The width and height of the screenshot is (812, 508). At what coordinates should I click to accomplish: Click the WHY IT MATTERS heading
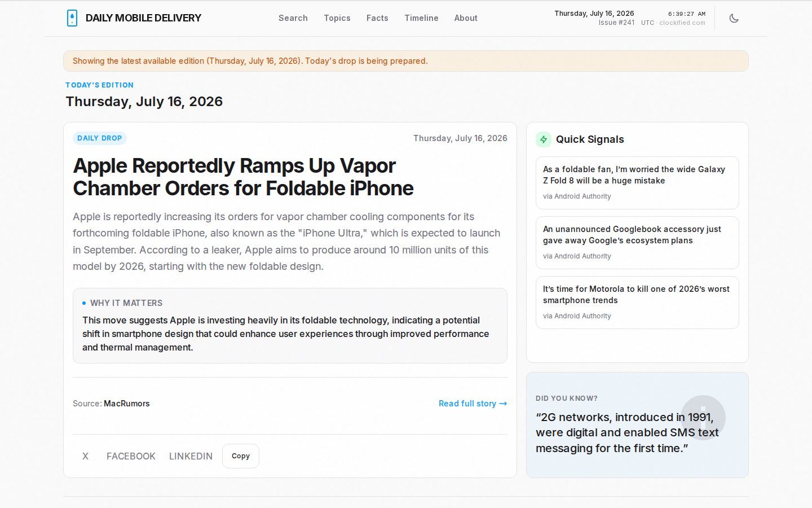(x=126, y=303)
